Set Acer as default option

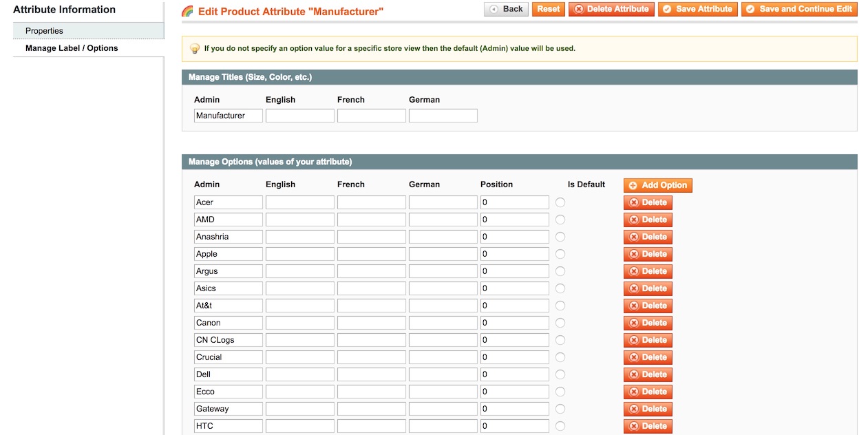[560, 202]
